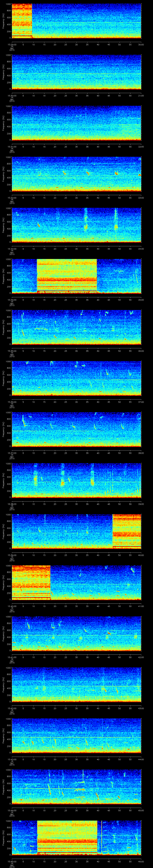The width and height of the screenshot is (153, 868).
Task: Click the 15:36:00 start time label
Action: pos(12,402)
